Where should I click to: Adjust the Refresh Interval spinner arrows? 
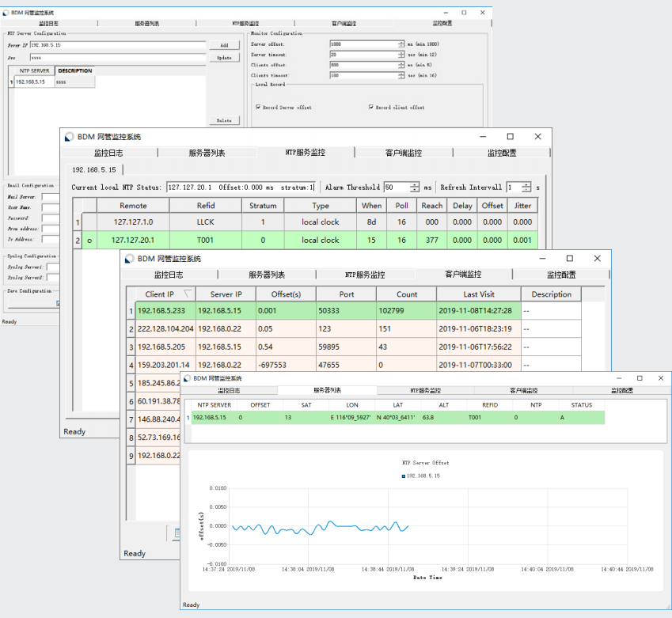tap(526, 188)
